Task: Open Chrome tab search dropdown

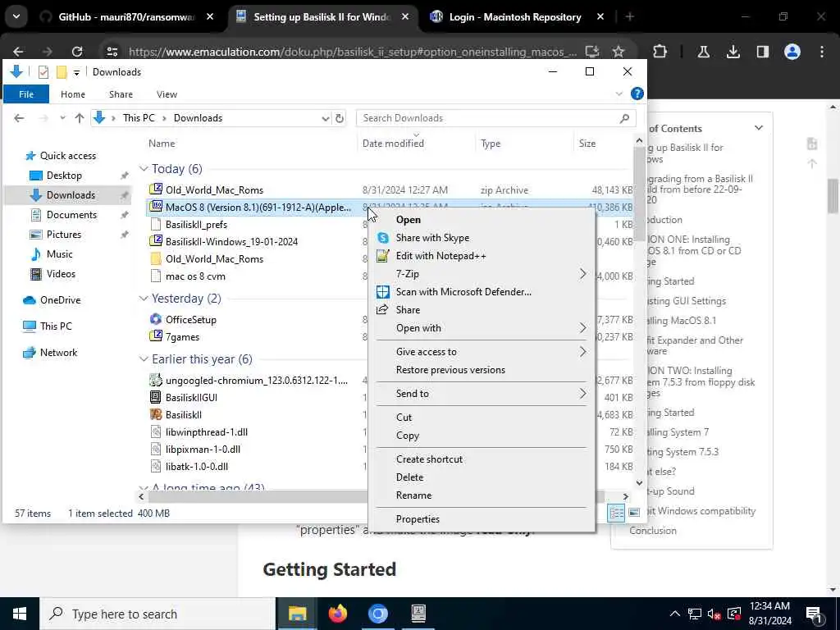Action: pyautogui.click(x=16, y=16)
